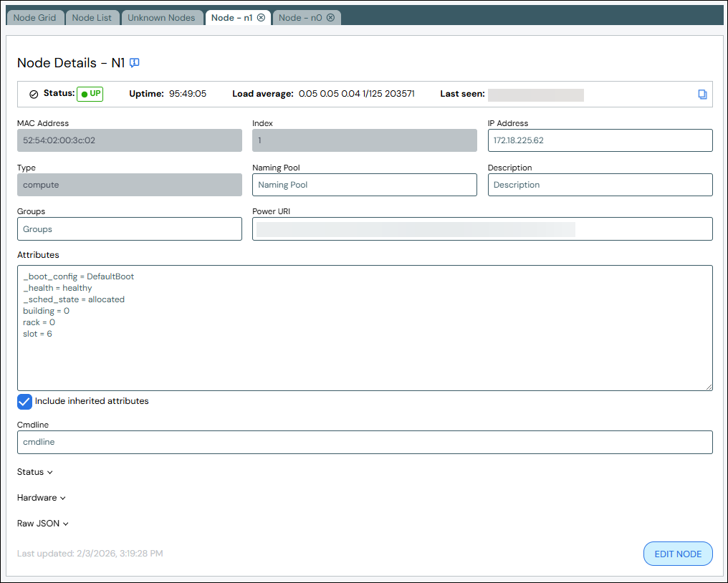Select the Node - n0 tab
Viewport: 728px width, 583px height.
click(300, 18)
